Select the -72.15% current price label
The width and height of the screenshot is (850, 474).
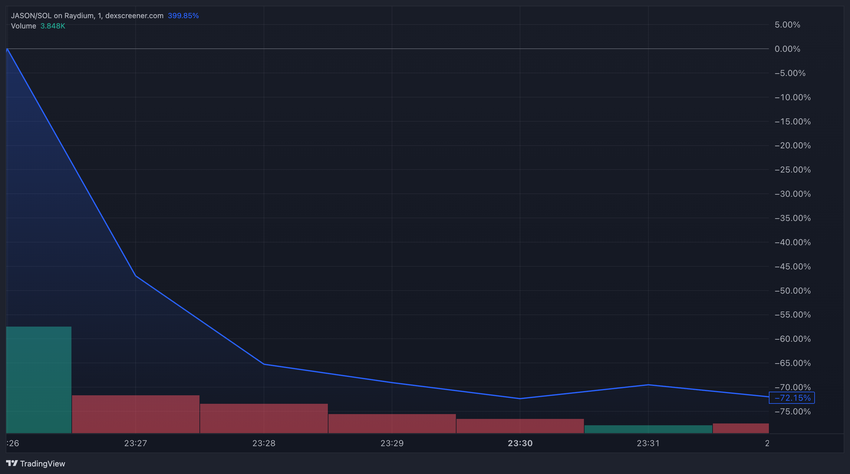pyautogui.click(x=791, y=398)
